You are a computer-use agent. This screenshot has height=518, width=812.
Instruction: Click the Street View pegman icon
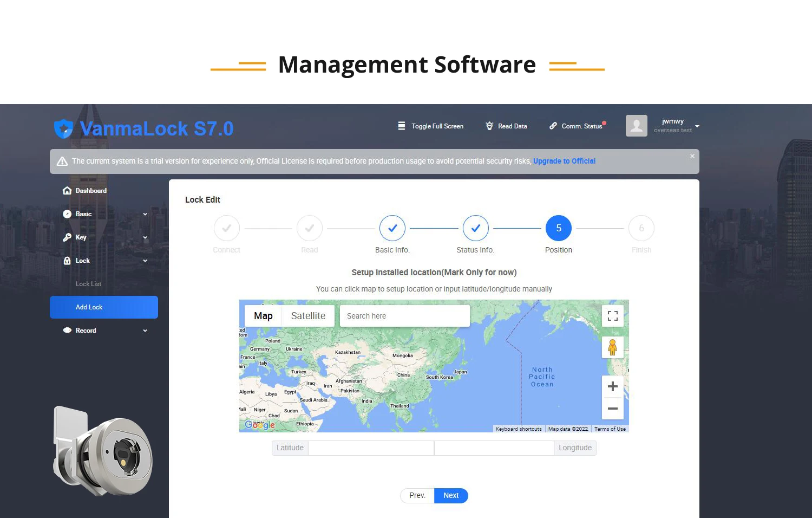(x=613, y=347)
